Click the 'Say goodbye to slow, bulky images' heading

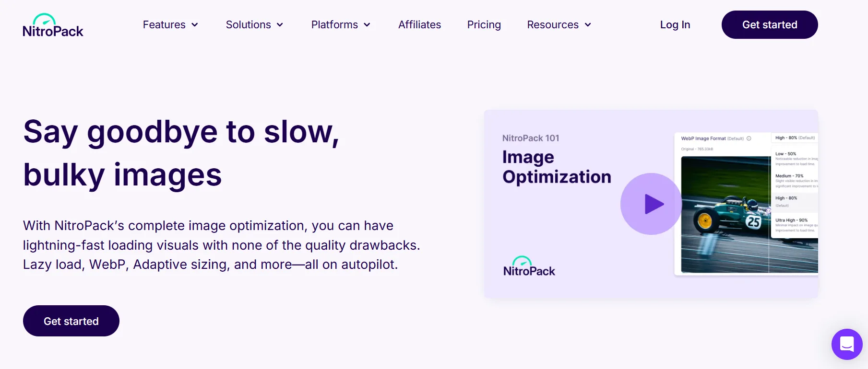click(x=181, y=153)
